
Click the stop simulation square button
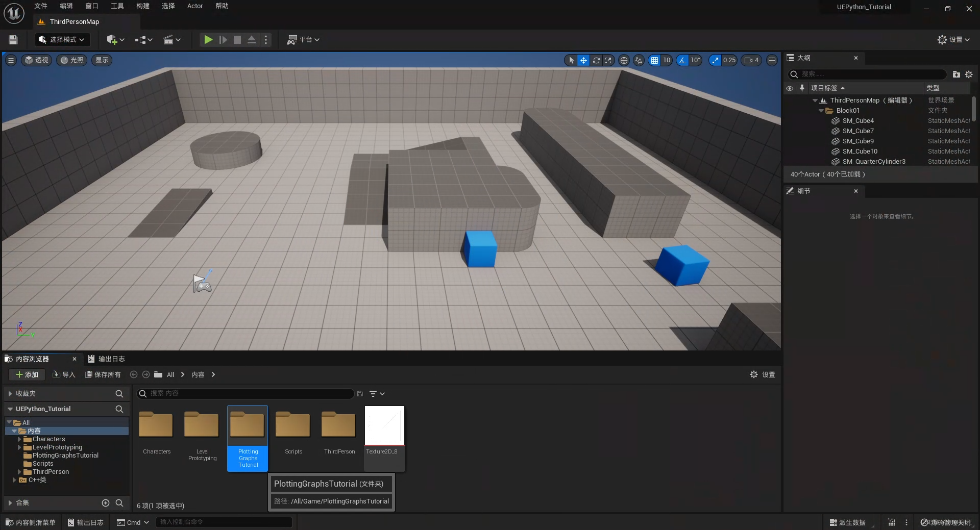pyautogui.click(x=237, y=40)
